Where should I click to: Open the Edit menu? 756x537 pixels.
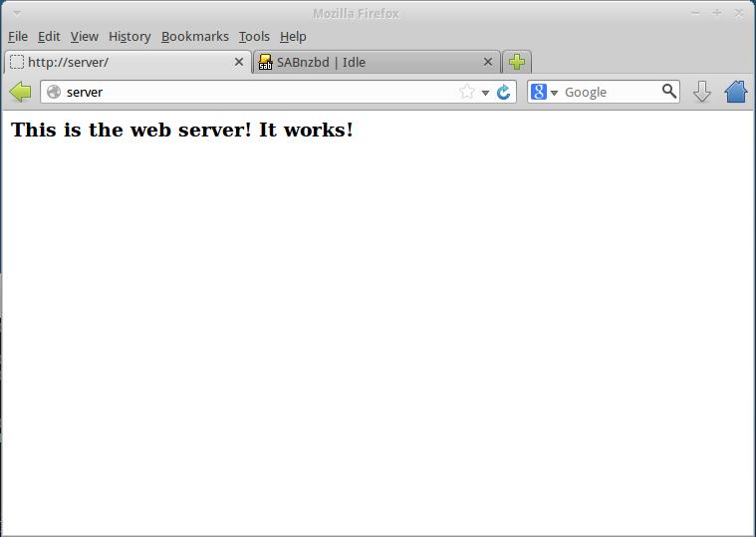tap(49, 37)
